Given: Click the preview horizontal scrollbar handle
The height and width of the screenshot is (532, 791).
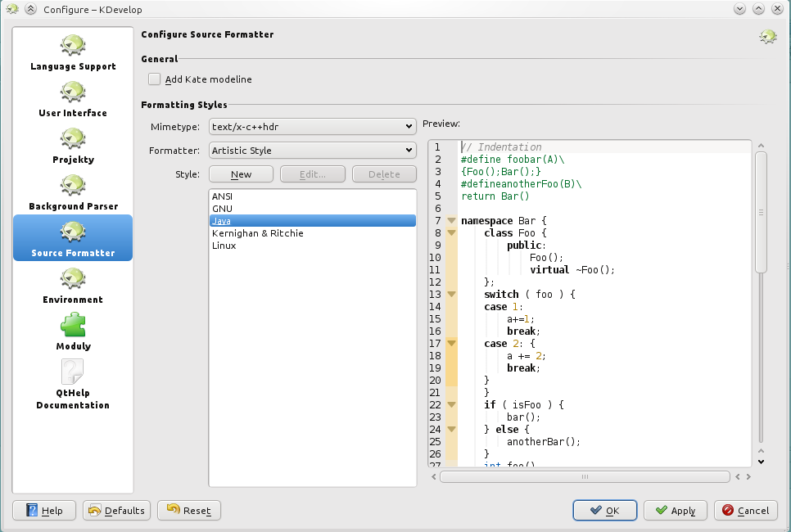Looking at the screenshot, I should [x=585, y=476].
